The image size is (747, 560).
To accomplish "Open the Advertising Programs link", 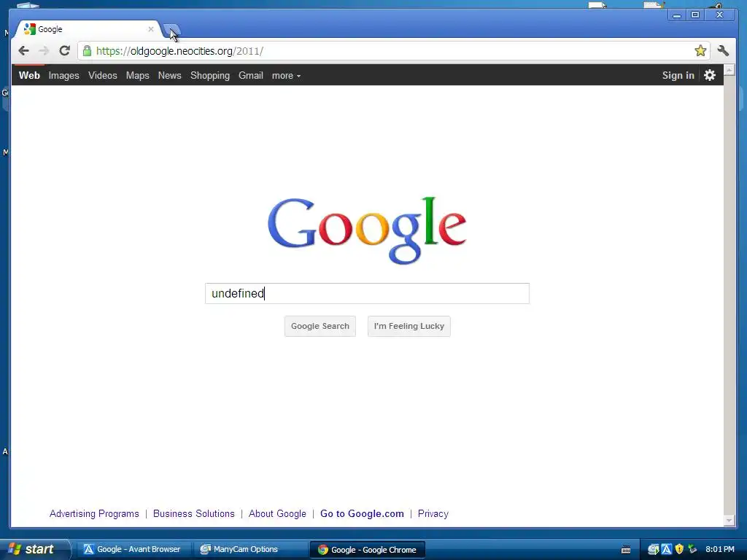I will pos(94,513).
